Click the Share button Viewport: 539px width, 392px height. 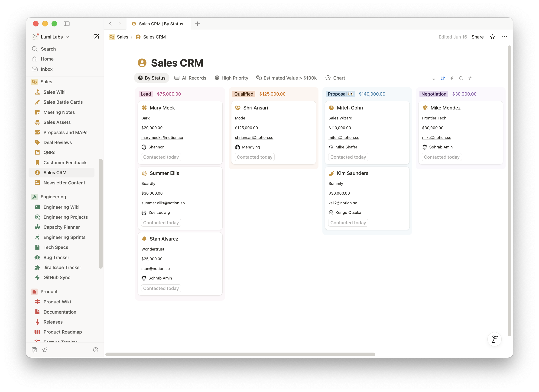click(477, 37)
